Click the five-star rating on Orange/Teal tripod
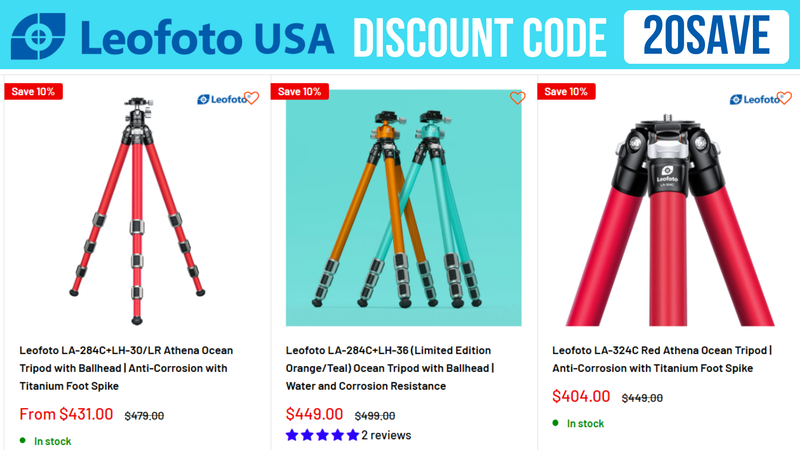Image resolution: width=800 pixels, height=450 pixels. 322,435
